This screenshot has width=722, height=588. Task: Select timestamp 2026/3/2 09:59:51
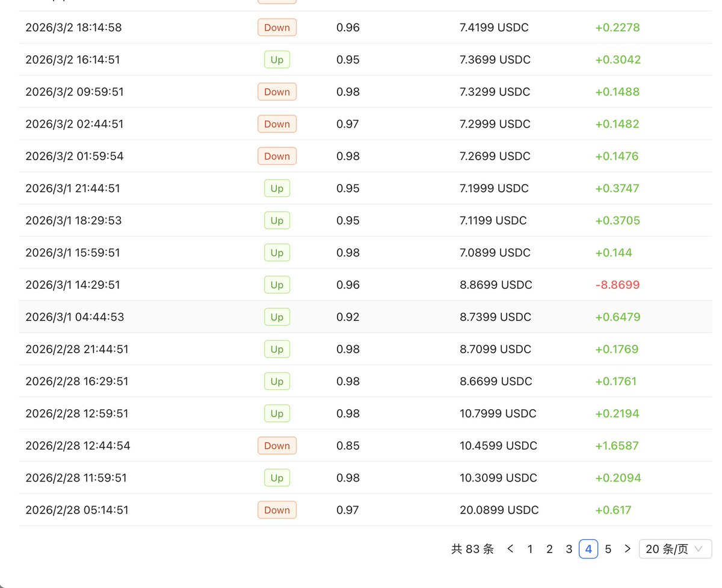[x=74, y=91]
